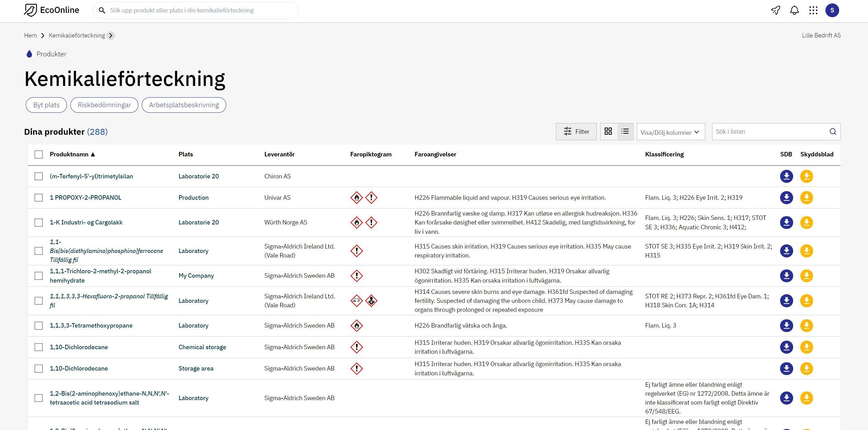Open the notifications bell
This screenshot has height=430, width=868.
795,10
